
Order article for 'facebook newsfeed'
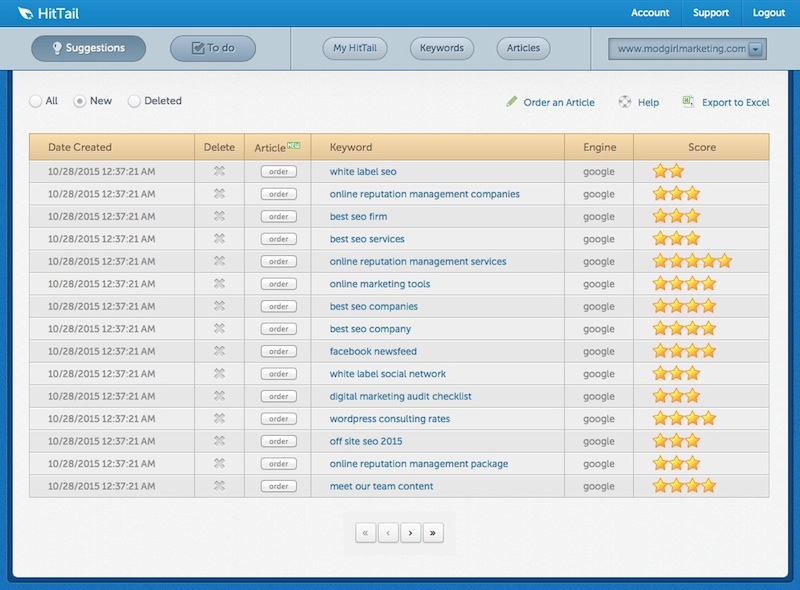click(279, 351)
